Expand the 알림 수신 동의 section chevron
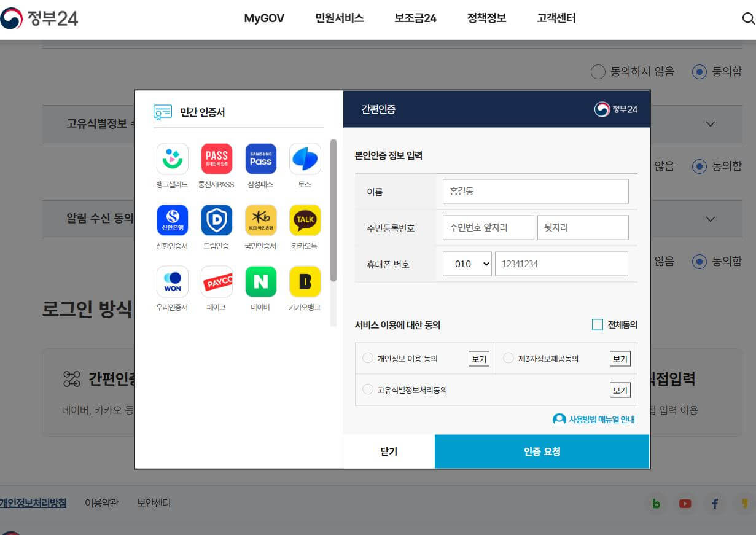Image resolution: width=756 pixels, height=535 pixels. pyautogui.click(x=711, y=219)
